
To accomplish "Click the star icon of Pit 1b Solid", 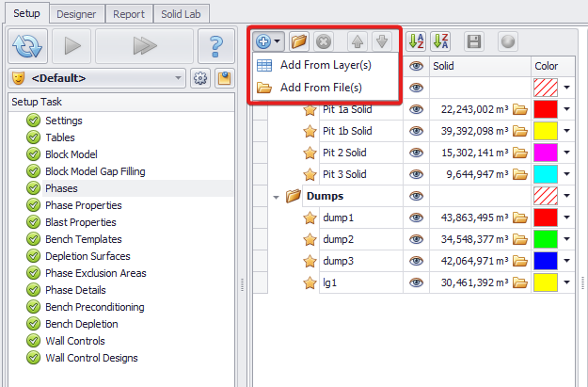I will [310, 131].
